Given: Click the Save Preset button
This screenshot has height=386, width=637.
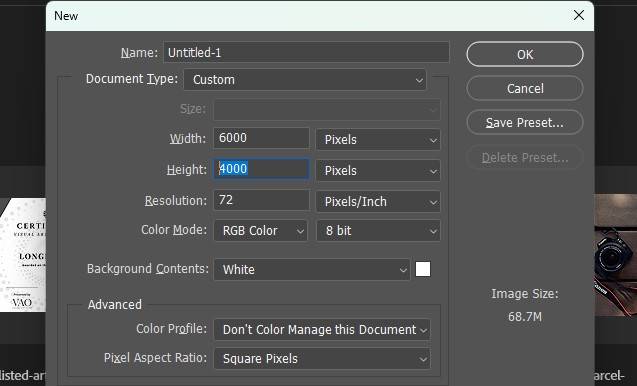Looking at the screenshot, I should (x=525, y=122).
